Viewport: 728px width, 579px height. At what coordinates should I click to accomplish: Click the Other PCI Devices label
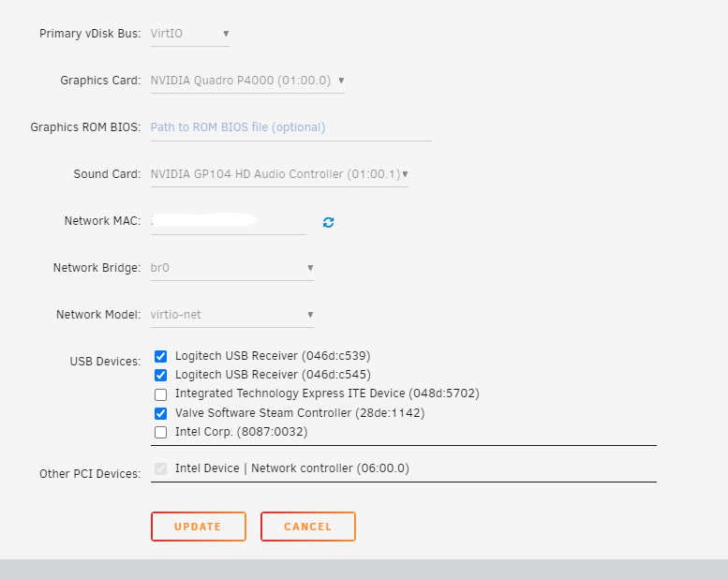pos(90,474)
